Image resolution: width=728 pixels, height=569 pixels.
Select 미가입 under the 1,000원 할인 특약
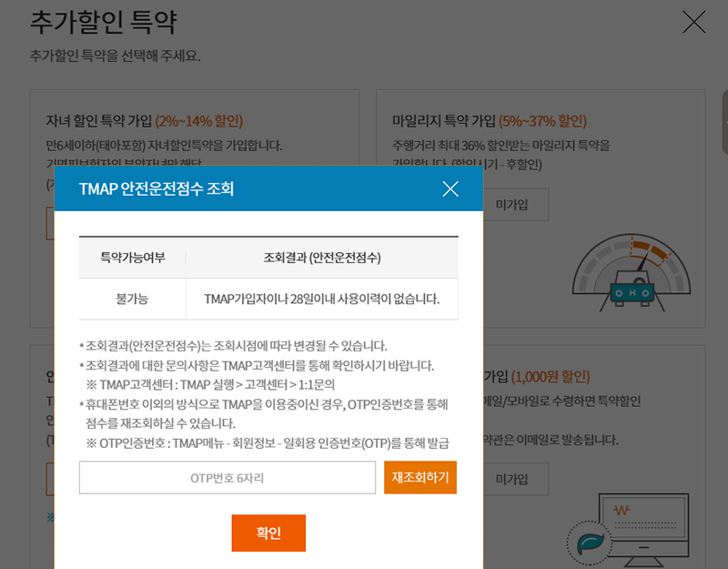511,479
